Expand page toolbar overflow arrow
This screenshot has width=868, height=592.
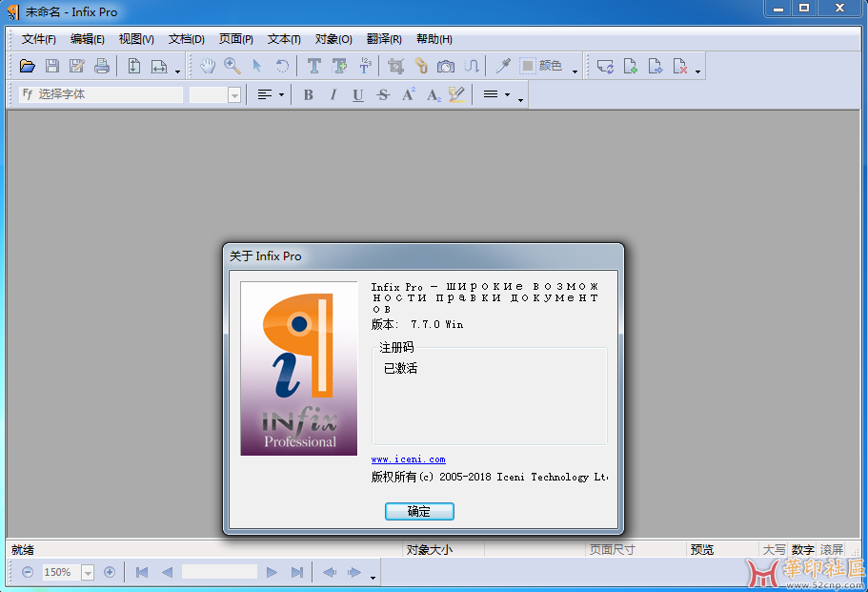[698, 71]
